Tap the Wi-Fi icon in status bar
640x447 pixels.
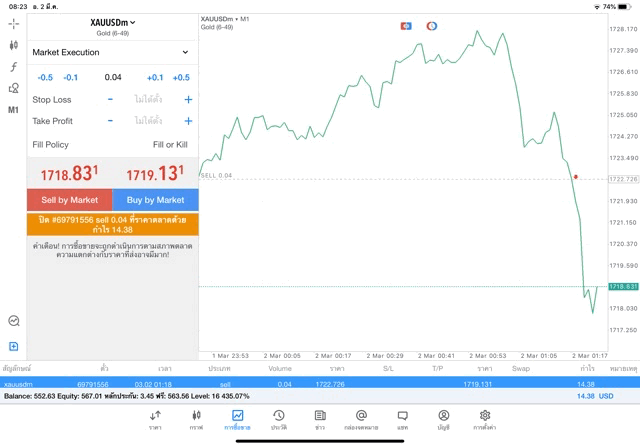tap(597, 7)
